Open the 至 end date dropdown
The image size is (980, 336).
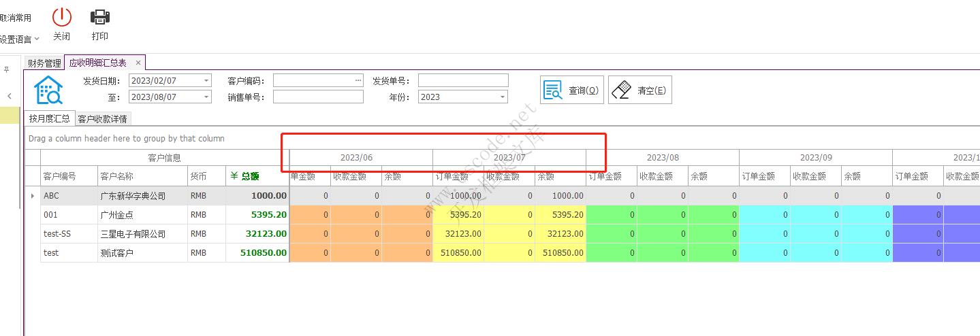[206, 97]
